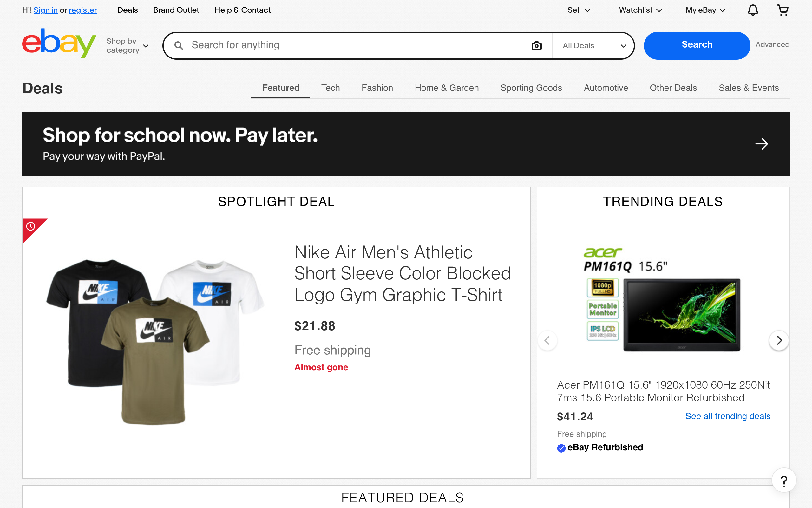Viewport: 812px width, 508px height.
Task: Open the All Deals category selector
Action: (x=593, y=46)
